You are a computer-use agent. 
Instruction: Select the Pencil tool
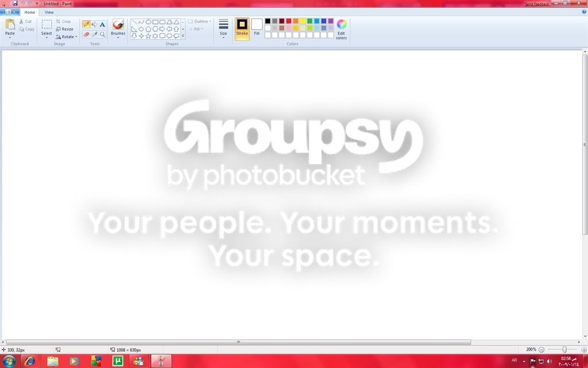coord(86,24)
